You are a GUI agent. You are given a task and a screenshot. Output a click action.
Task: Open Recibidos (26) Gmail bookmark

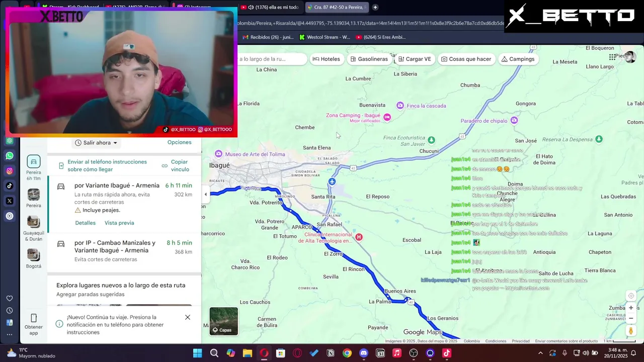pyautogui.click(x=268, y=37)
